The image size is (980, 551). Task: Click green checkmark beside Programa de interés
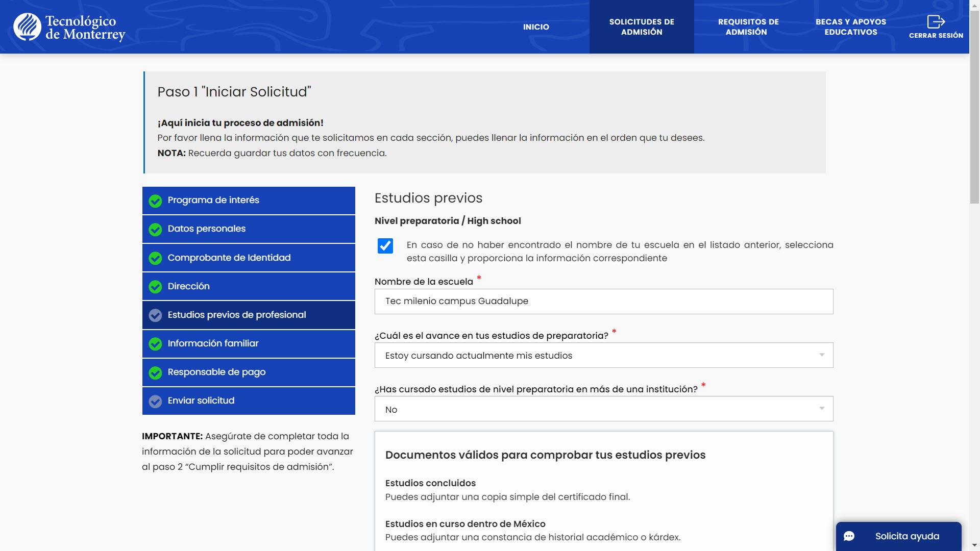pos(155,201)
